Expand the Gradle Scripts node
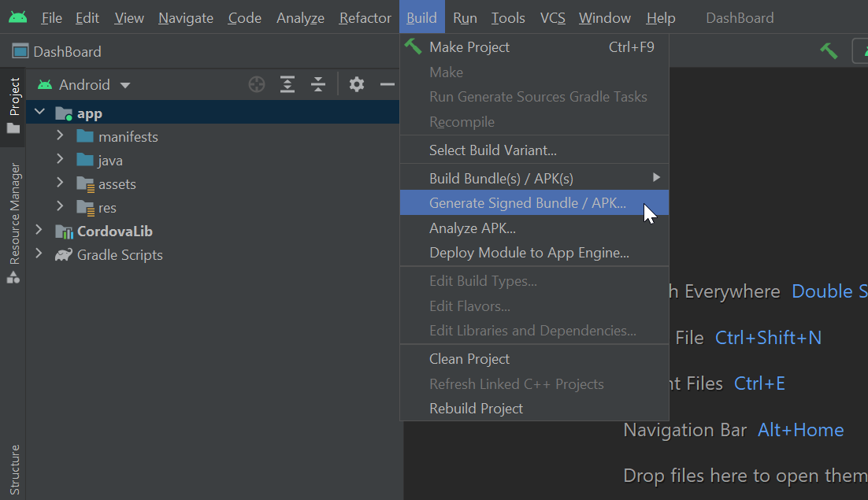The width and height of the screenshot is (868, 500). (38, 254)
